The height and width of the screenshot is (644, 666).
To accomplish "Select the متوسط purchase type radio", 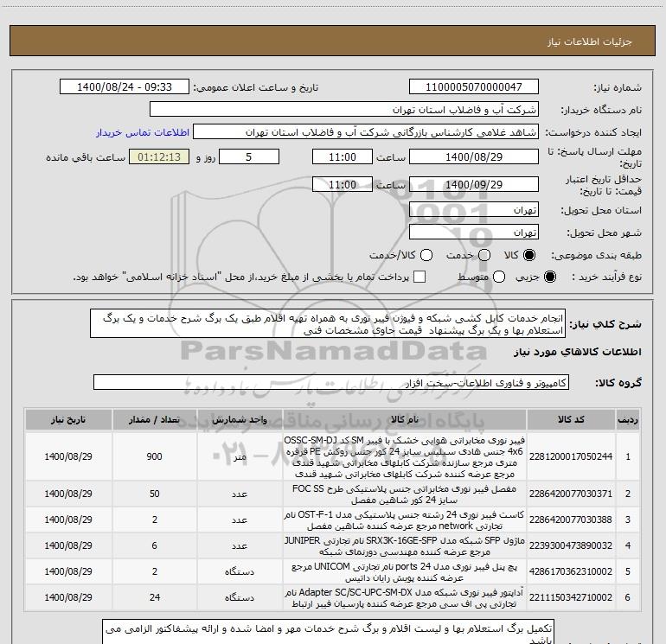I will [x=499, y=277].
